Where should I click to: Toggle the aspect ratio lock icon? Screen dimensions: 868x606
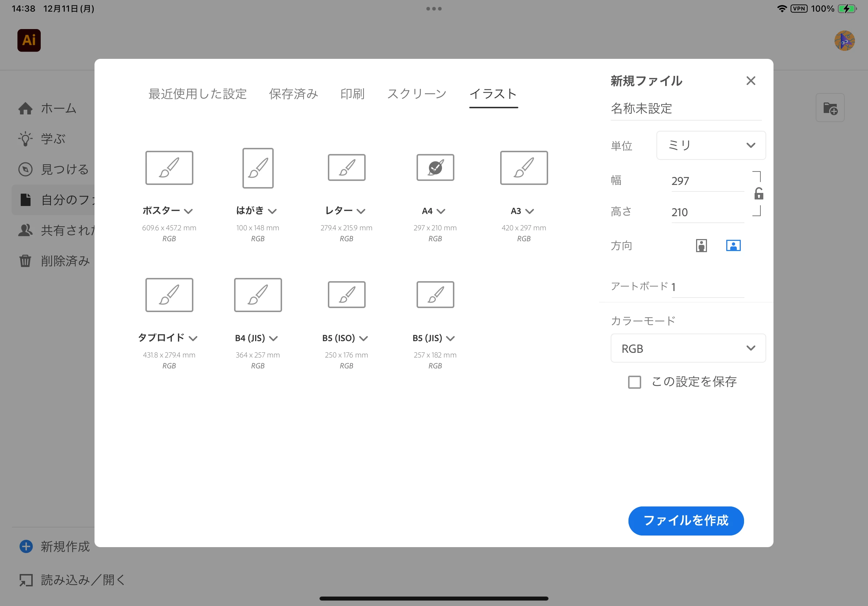tap(758, 194)
